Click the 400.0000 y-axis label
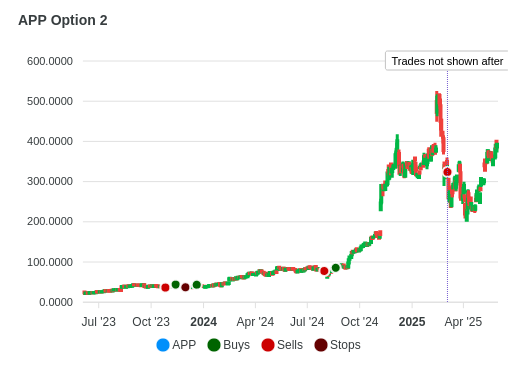 coord(50,141)
